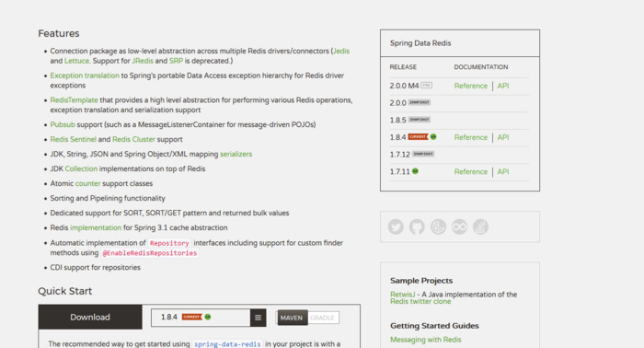Viewport: 644px width, 348px height.
Task: Open the serializers link
Action: (236, 154)
